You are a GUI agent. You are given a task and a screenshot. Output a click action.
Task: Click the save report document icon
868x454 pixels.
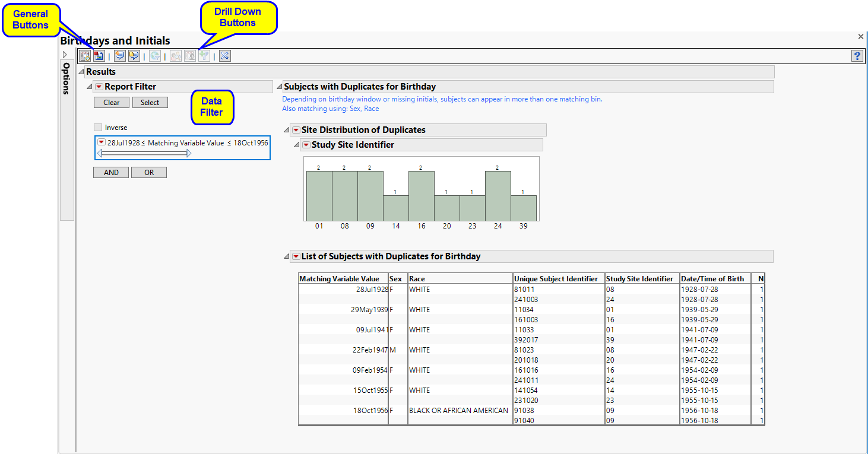[99, 56]
